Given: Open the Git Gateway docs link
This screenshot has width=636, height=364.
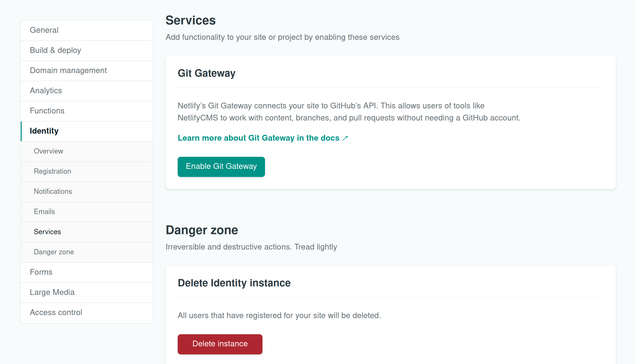Looking at the screenshot, I should (258, 138).
